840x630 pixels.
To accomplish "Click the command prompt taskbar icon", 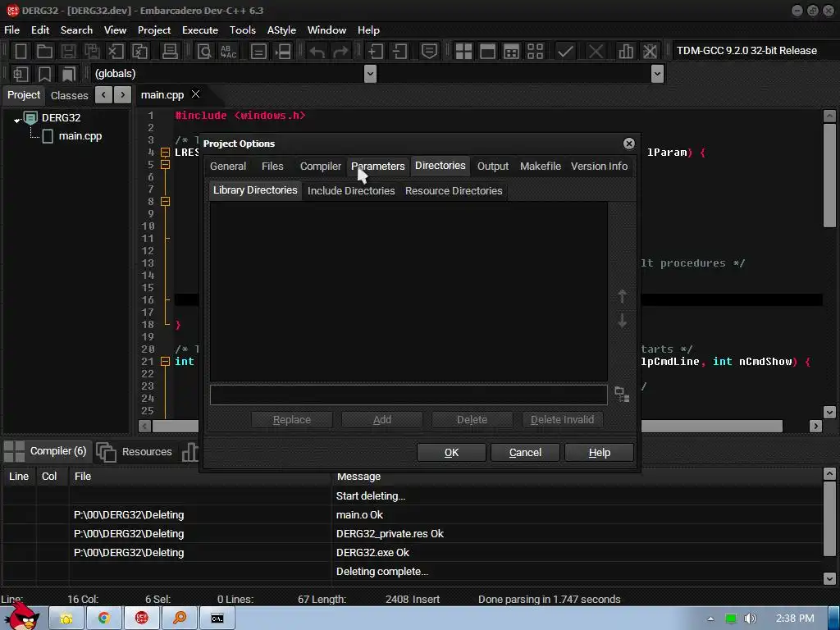I will (217, 619).
